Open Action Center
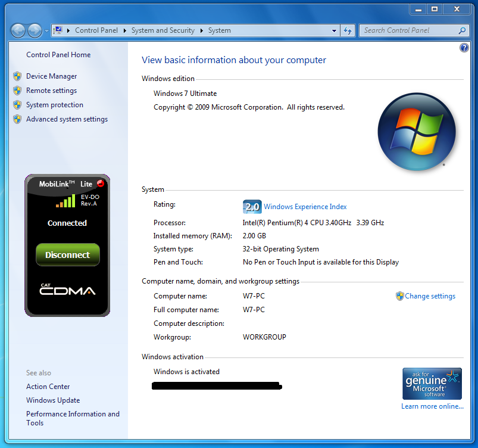 point(48,387)
